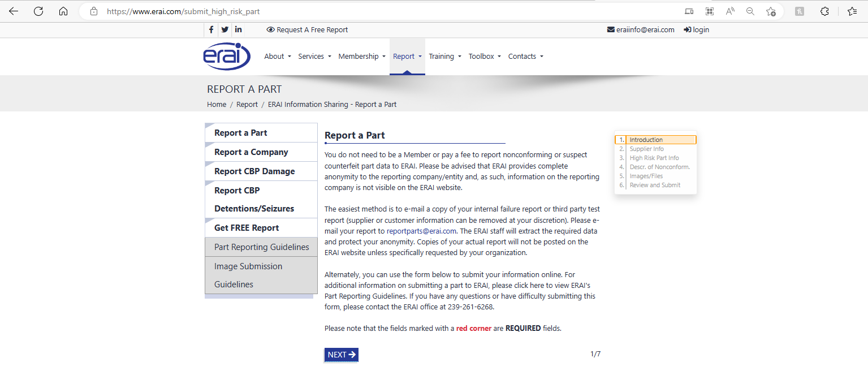Click the login link

[696, 30]
